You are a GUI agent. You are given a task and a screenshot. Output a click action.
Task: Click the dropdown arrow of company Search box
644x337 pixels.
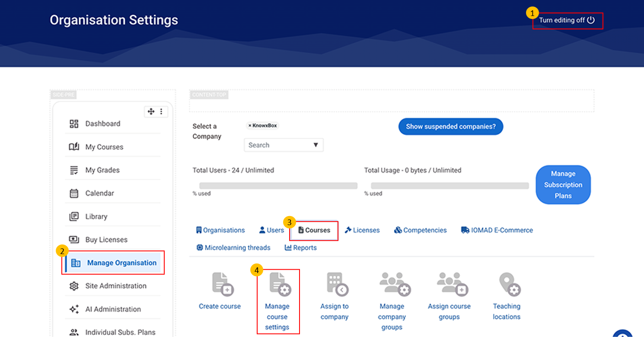pos(316,145)
